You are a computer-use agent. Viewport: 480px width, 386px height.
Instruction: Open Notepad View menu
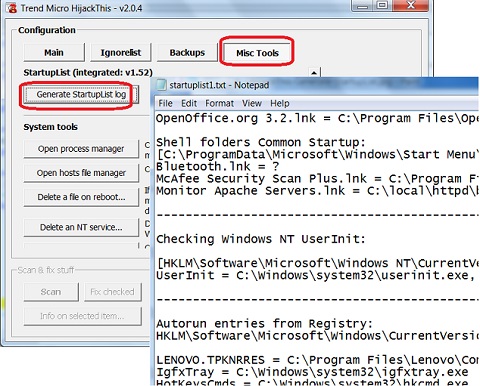252,103
